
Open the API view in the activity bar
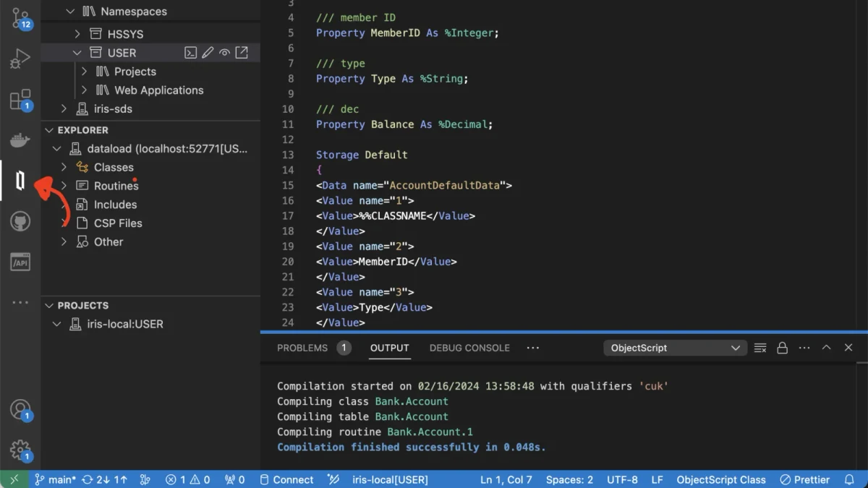(x=20, y=262)
